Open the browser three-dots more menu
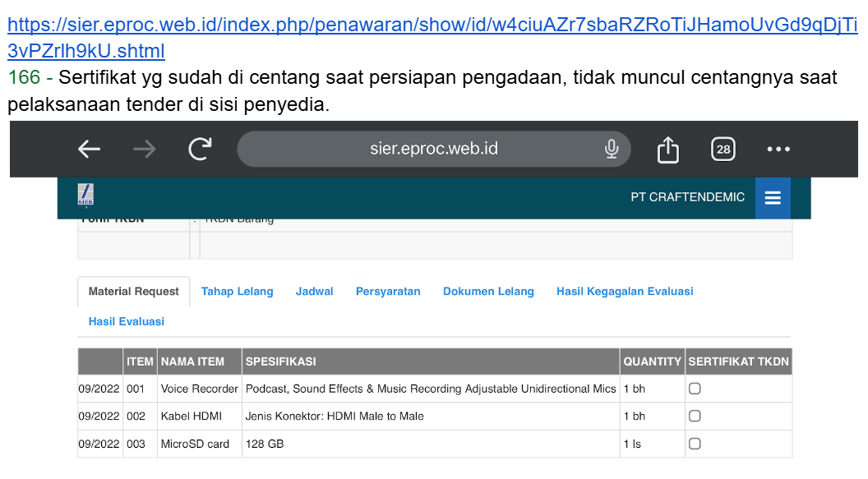This screenshot has width=868, height=479. coord(778,150)
